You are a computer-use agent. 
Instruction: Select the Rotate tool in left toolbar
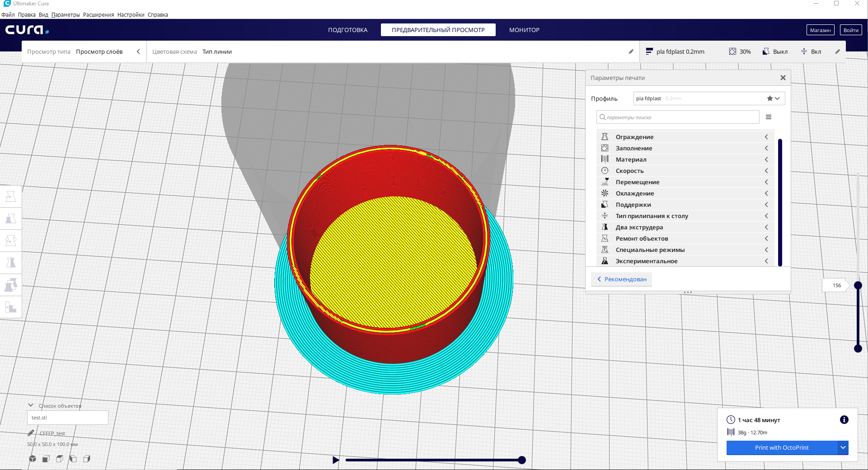click(11, 241)
